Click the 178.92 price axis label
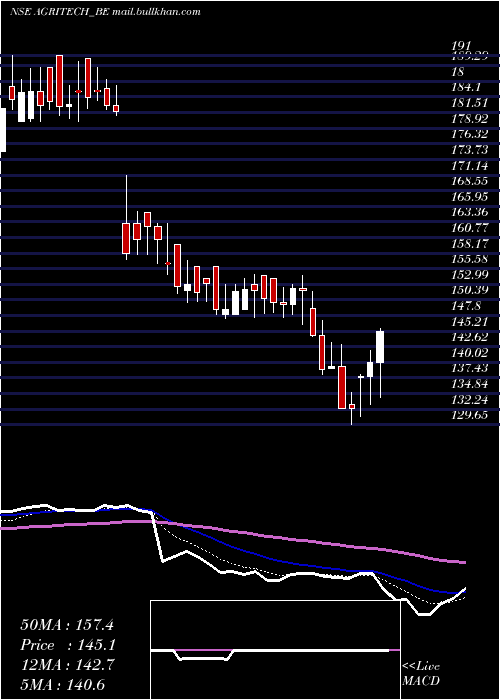The width and height of the screenshot is (500, 700). pyautogui.click(x=470, y=118)
